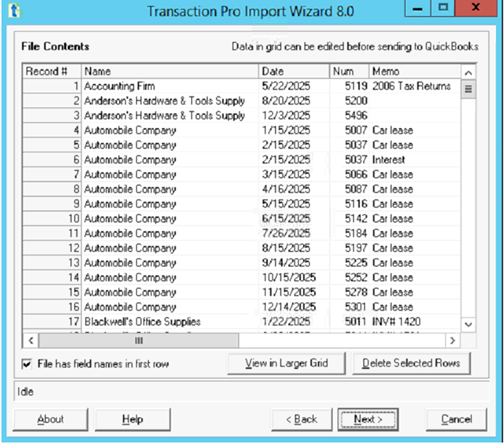The image size is (504, 444).
Task: Click date cell 5/15/2025
Action: (x=294, y=204)
